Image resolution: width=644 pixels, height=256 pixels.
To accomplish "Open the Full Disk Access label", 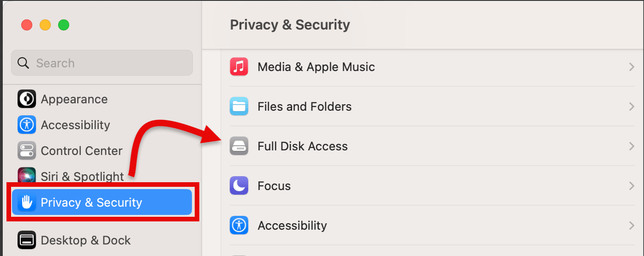I will [303, 146].
